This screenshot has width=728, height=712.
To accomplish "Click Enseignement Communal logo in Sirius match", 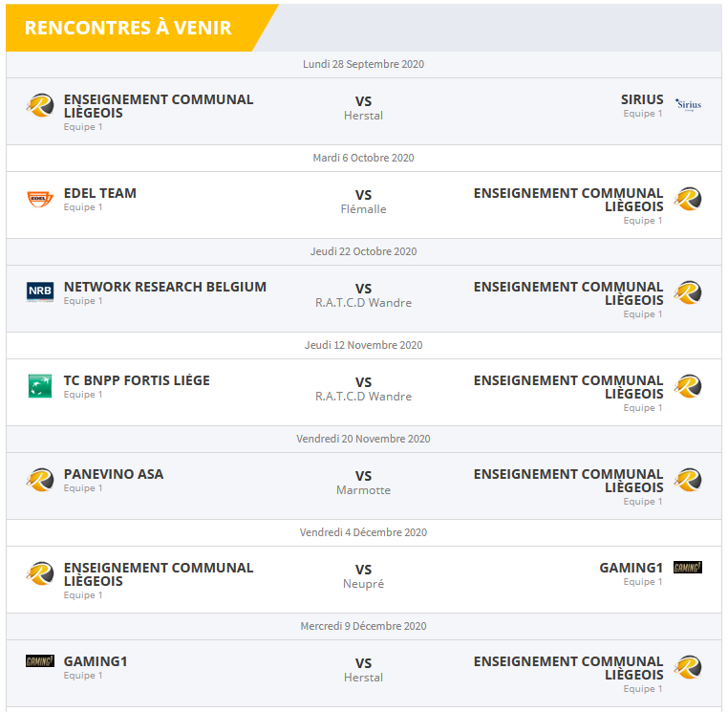I will [x=40, y=105].
